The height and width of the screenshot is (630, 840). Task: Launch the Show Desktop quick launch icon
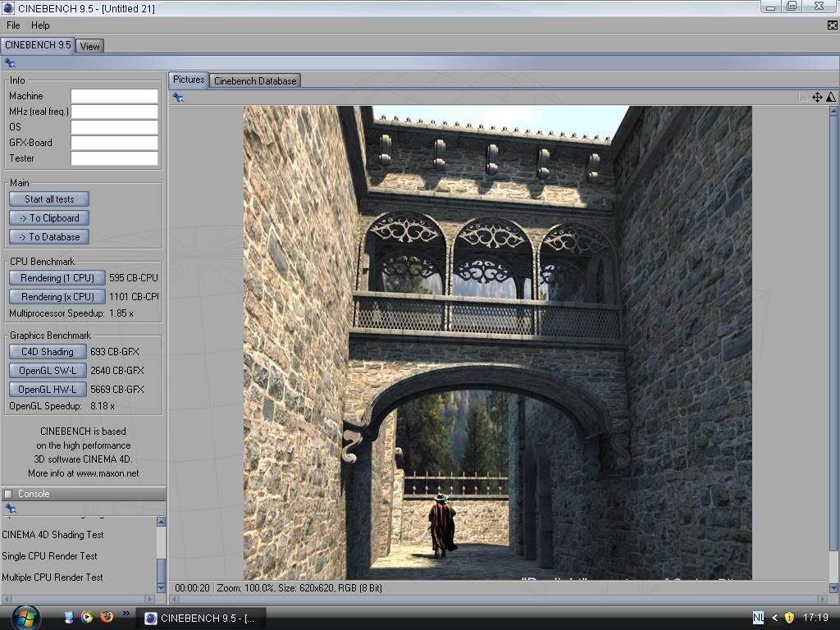[69, 617]
